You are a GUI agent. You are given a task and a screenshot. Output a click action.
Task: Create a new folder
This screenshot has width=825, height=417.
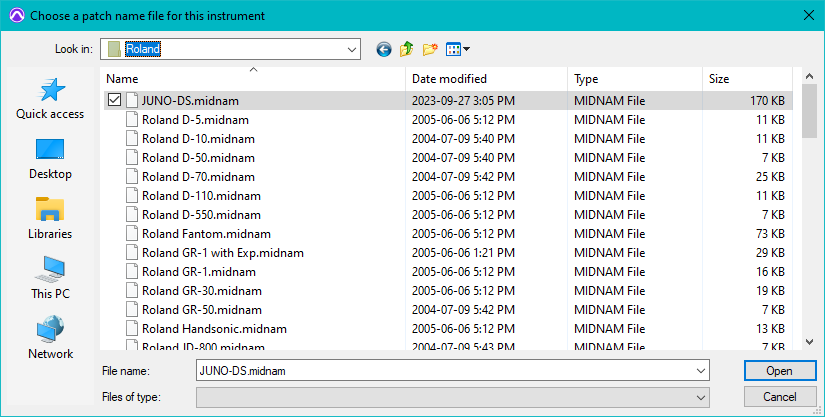click(431, 49)
